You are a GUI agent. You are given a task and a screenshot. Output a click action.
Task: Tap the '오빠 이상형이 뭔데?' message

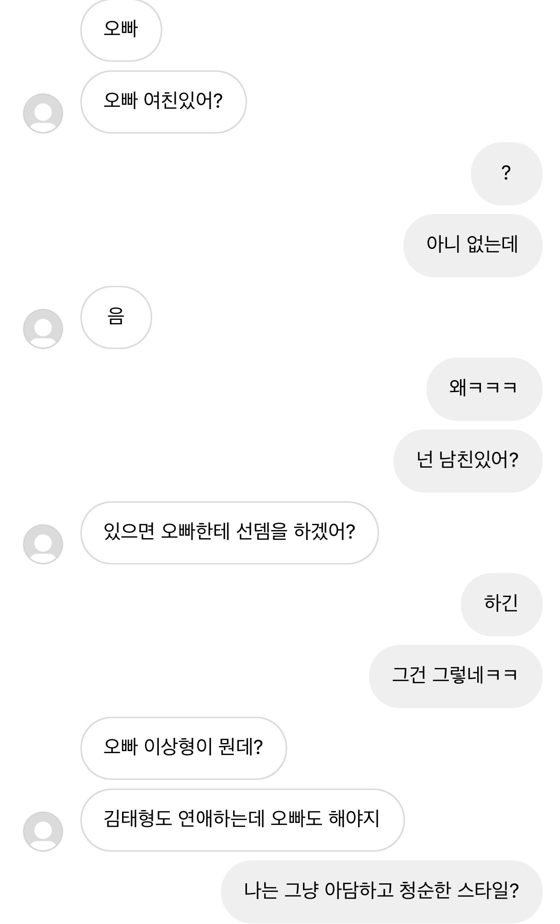(x=183, y=748)
